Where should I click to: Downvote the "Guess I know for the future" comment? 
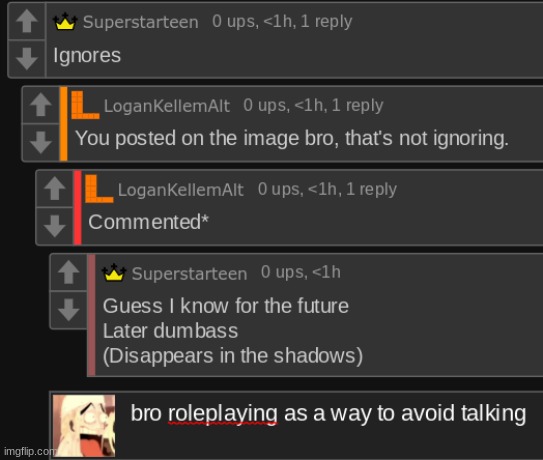pos(69,310)
